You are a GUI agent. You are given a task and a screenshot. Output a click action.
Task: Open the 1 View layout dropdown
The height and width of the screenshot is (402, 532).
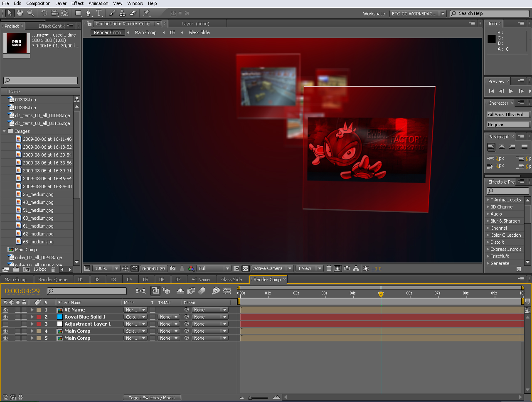tap(310, 269)
